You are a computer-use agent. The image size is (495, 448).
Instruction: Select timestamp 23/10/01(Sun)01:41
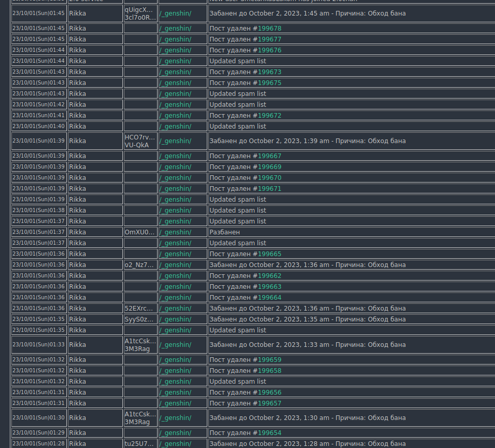click(38, 115)
